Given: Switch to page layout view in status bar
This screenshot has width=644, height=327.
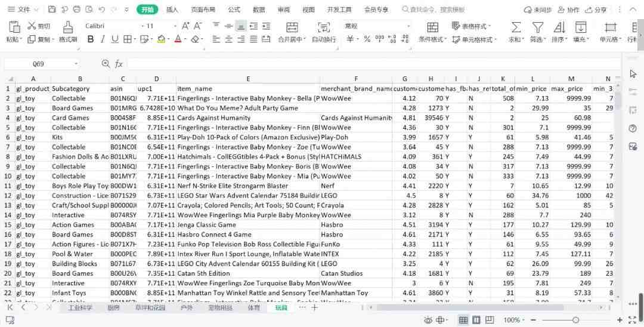Looking at the screenshot, I should pos(476,320).
